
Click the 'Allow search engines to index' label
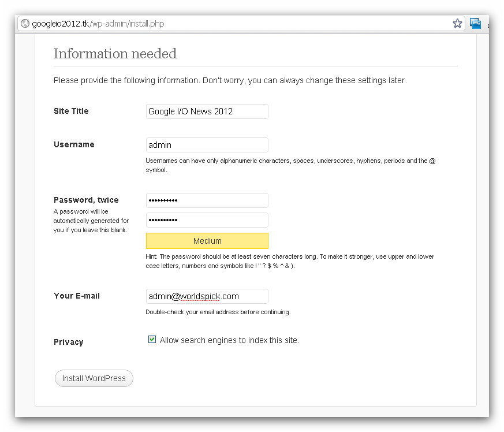tap(229, 340)
